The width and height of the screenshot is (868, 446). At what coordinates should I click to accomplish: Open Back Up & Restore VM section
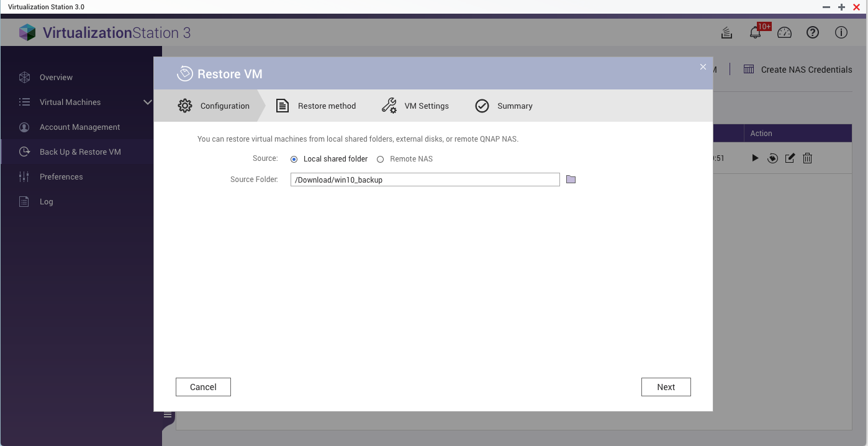pyautogui.click(x=79, y=152)
